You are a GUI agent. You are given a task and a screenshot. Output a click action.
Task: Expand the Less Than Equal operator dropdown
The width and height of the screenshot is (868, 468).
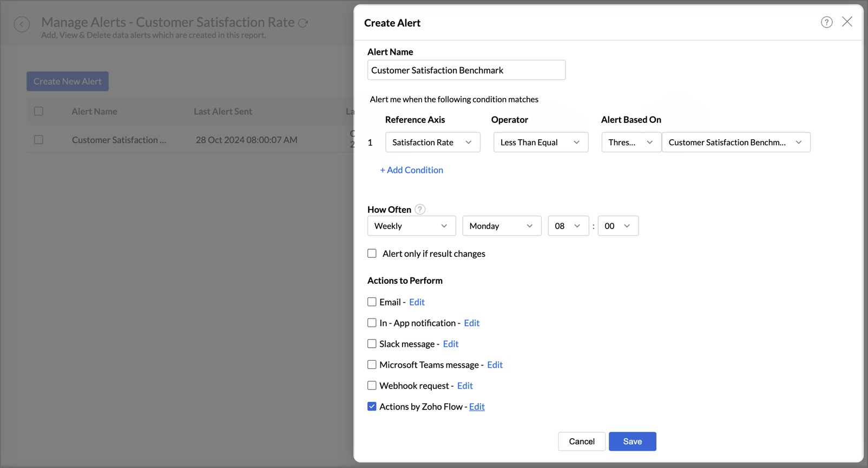[x=540, y=142]
